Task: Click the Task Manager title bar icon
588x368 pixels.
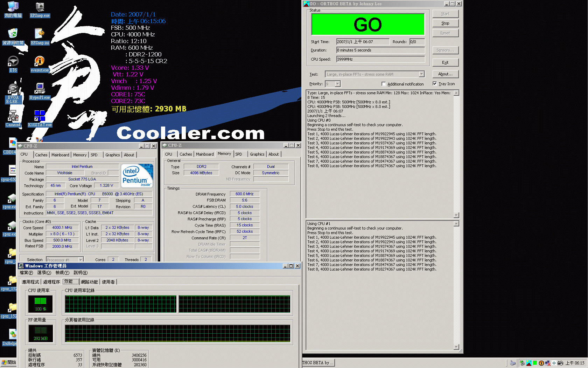Action: pos(21,266)
